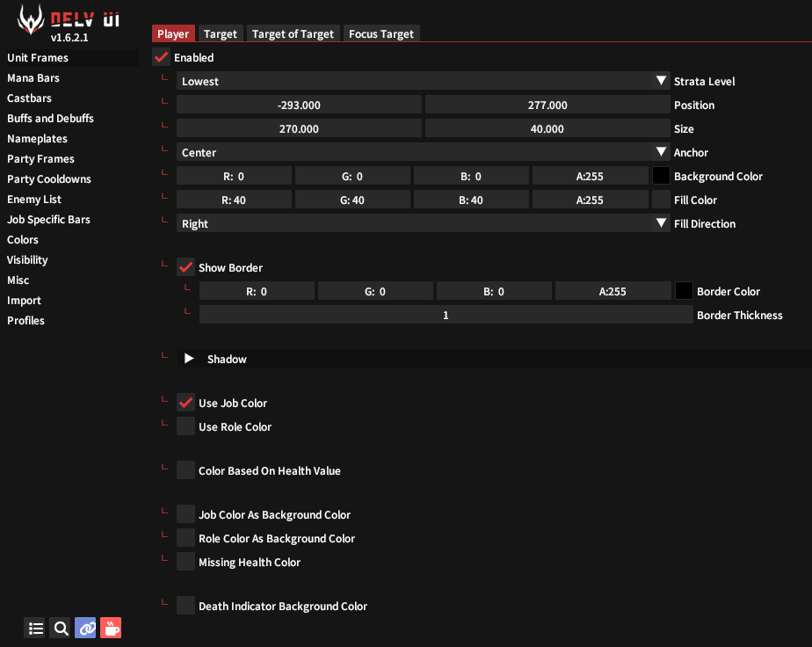Go to the Profiles section
Viewport: 812px width, 647px height.
pyautogui.click(x=26, y=320)
